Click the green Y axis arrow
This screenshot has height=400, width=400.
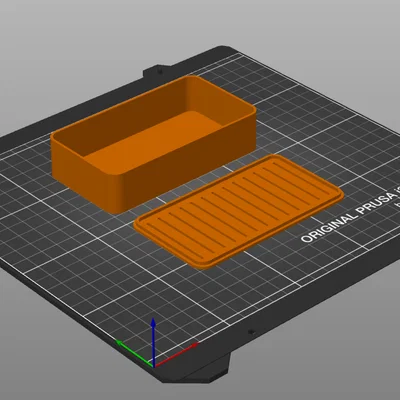coord(134,353)
